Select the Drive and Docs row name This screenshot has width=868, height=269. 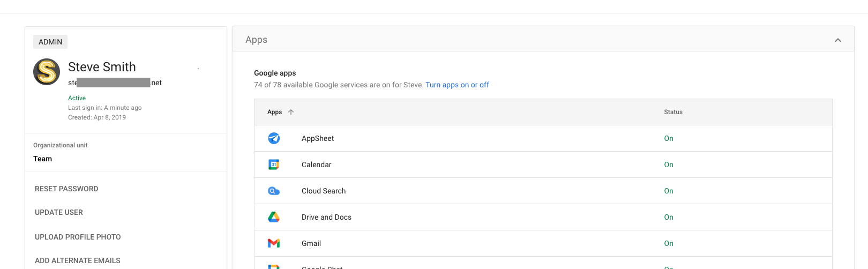click(326, 217)
